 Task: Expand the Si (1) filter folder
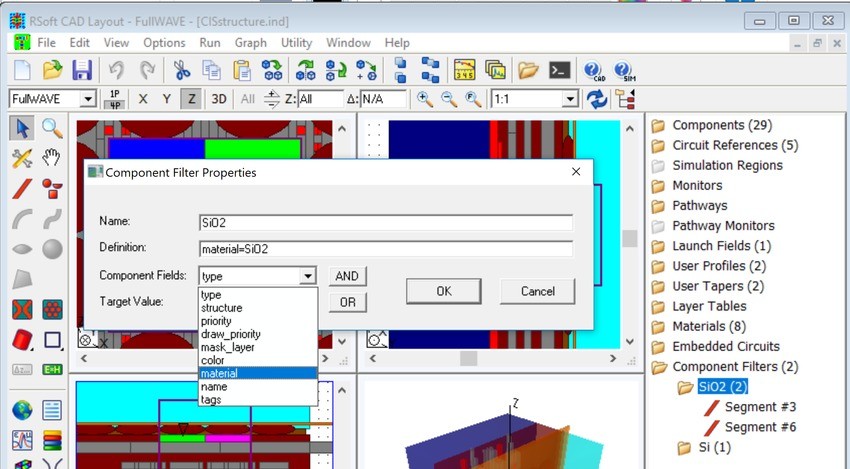click(x=684, y=447)
